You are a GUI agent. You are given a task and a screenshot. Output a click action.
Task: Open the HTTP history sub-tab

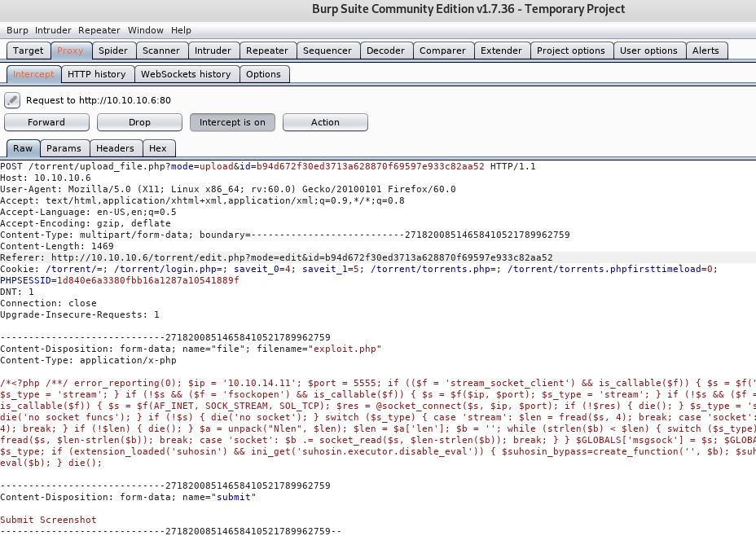point(97,74)
